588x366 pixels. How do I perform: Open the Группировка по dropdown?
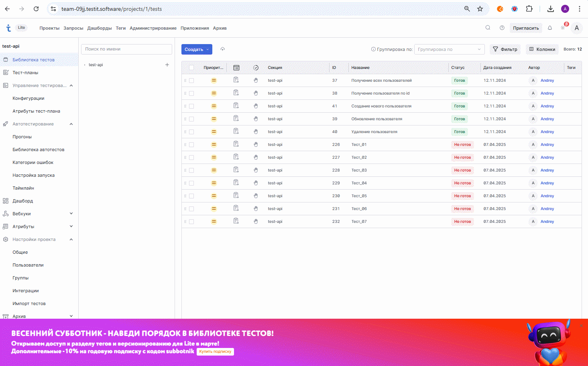(449, 49)
